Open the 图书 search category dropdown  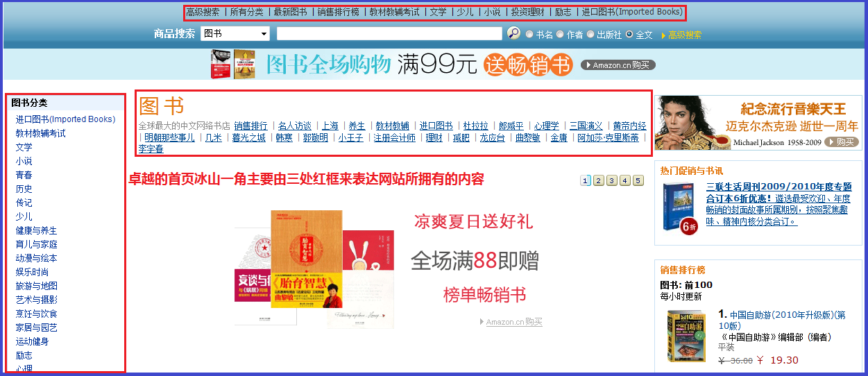tap(235, 33)
